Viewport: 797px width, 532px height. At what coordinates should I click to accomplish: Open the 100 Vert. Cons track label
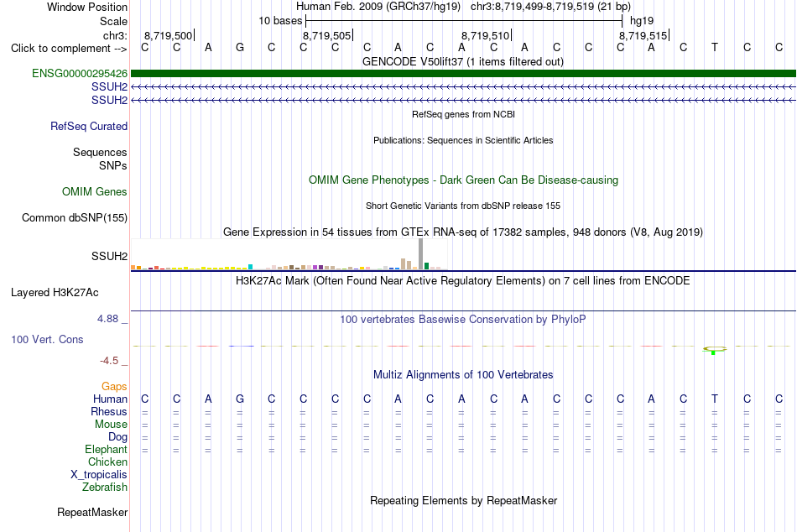(x=47, y=339)
